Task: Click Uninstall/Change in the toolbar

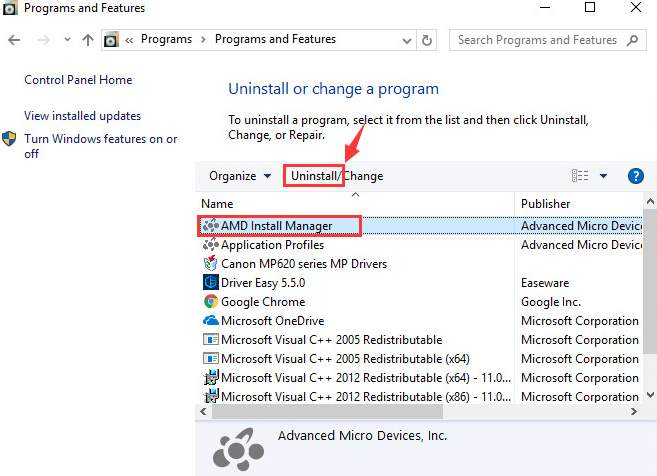Action: [x=337, y=176]
